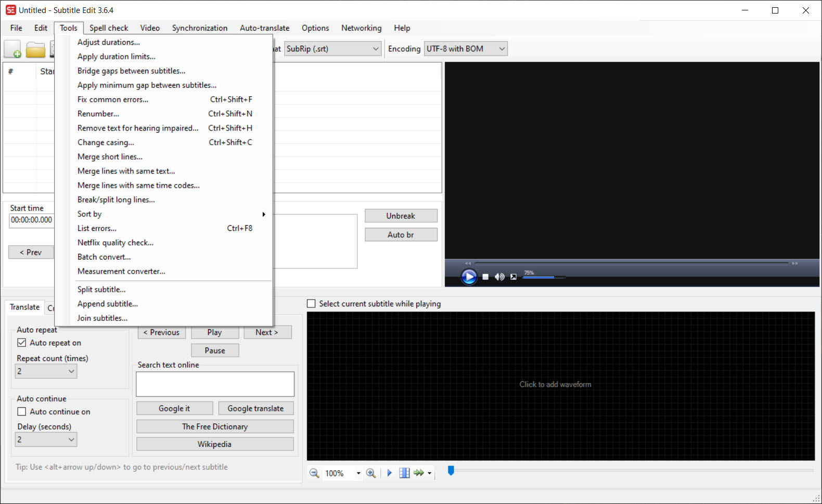Open the Edit menu
Image resolution: width=822 pixels, height=504 pixels.
tap(41, 28)
